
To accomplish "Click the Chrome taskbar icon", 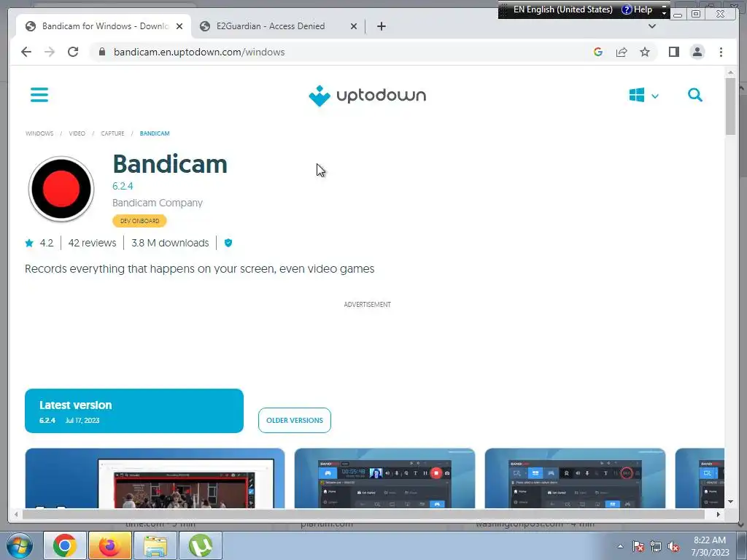I will pos(65,545).
